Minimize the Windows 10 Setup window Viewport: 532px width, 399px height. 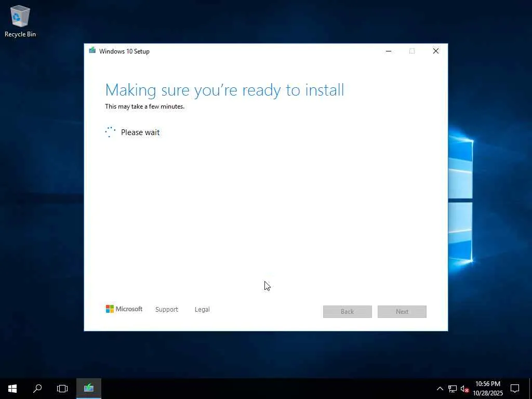pyautogui.click(x=389, y=51)
